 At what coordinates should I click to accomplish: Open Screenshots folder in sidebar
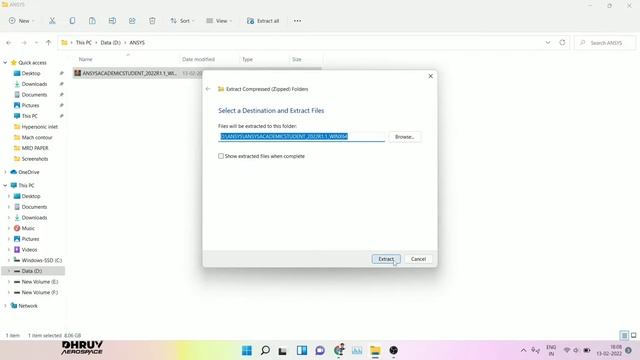click(x=35, y=159)
